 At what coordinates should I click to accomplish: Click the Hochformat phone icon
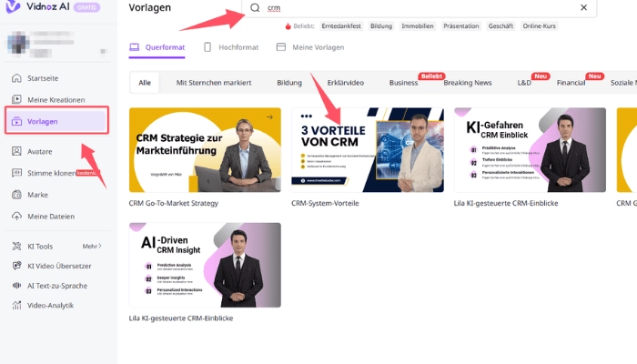tap(207, 47)
